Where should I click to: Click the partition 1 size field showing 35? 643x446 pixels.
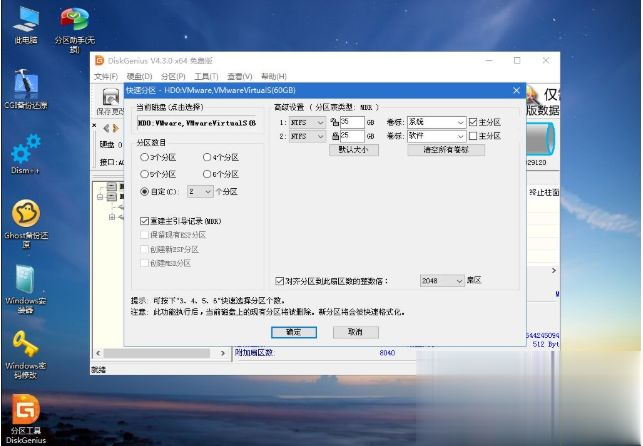(x=352, y=122)
